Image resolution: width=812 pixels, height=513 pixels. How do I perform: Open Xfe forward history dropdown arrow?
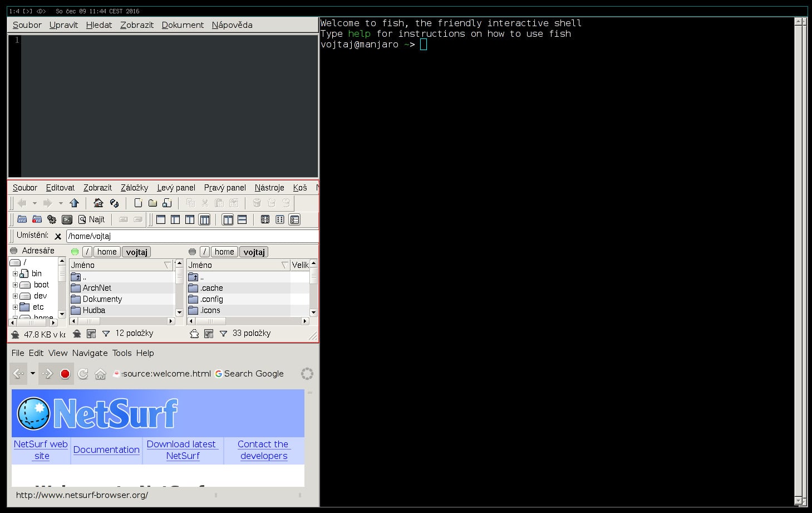pos(61,203)
